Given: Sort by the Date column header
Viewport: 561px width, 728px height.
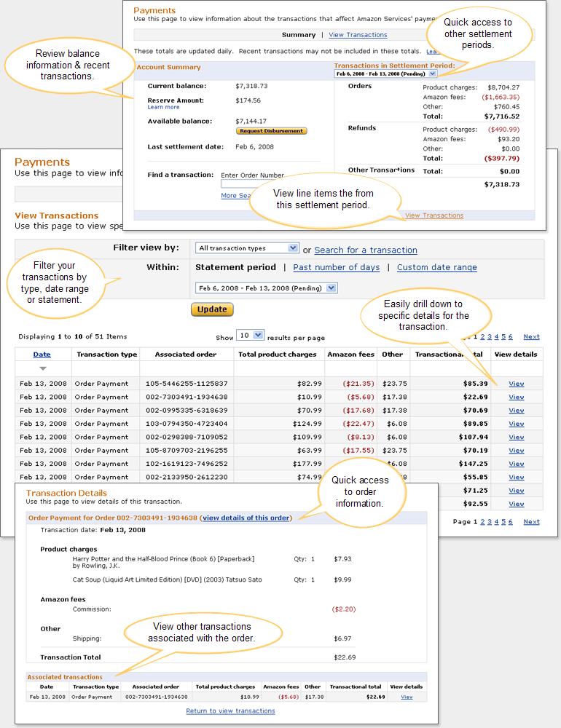Looking at the screenshot, I should coord(42,355).
